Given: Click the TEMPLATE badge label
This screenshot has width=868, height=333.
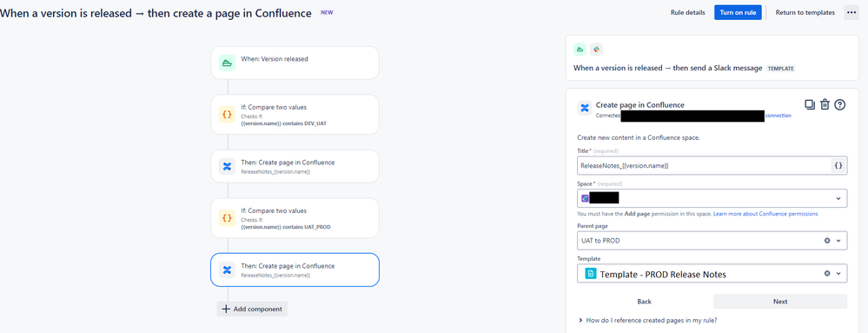Looking at the screenshot, I should [780, 69].
